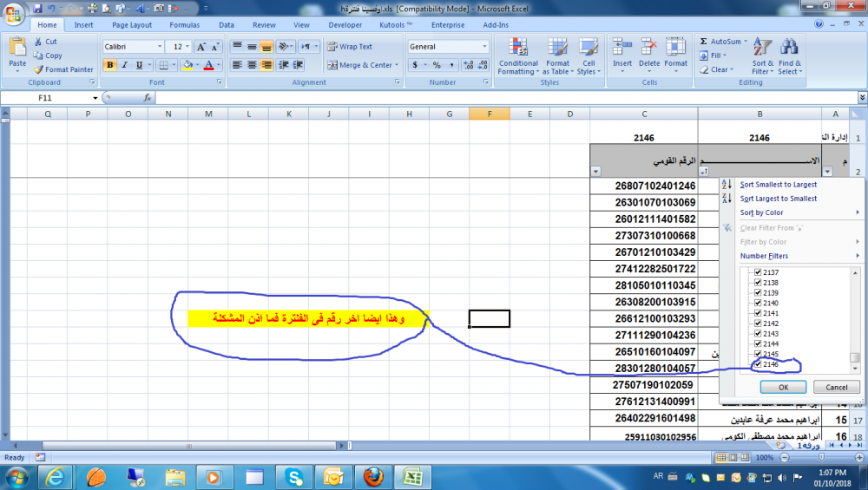Image resolution: width=868 pixels, height=490 pixels.
Task: Open the Data ribbon tab
Action: click(226, 25)
